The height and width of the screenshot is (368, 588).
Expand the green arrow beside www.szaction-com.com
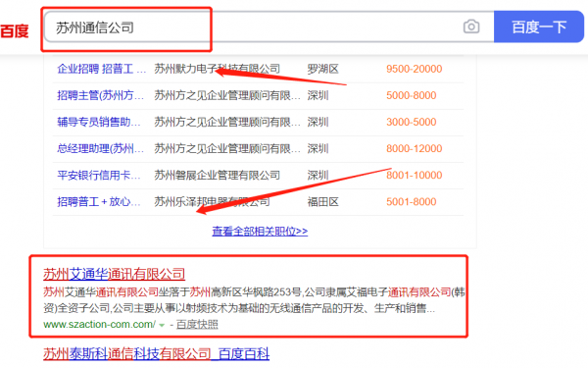[162, 325]
